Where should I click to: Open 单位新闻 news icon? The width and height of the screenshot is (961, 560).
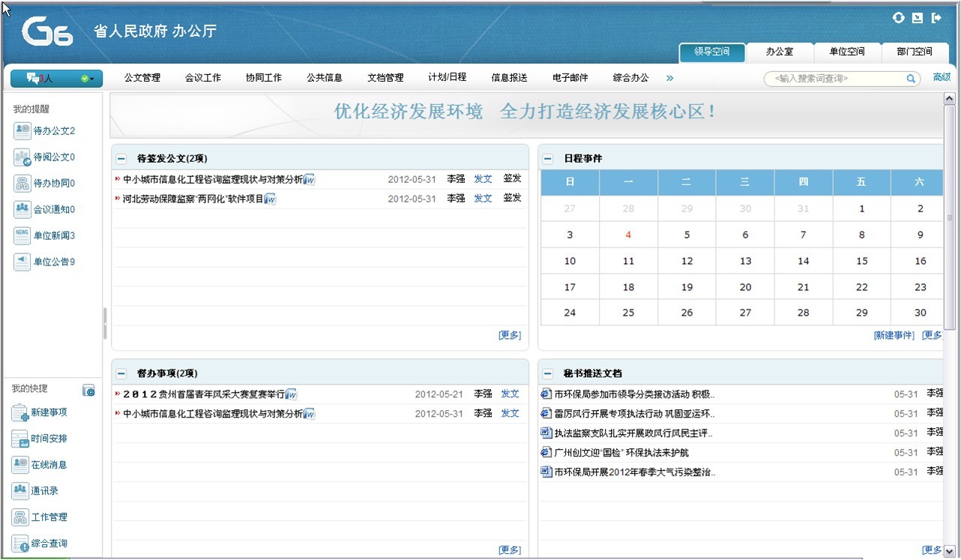coord(22,235)
